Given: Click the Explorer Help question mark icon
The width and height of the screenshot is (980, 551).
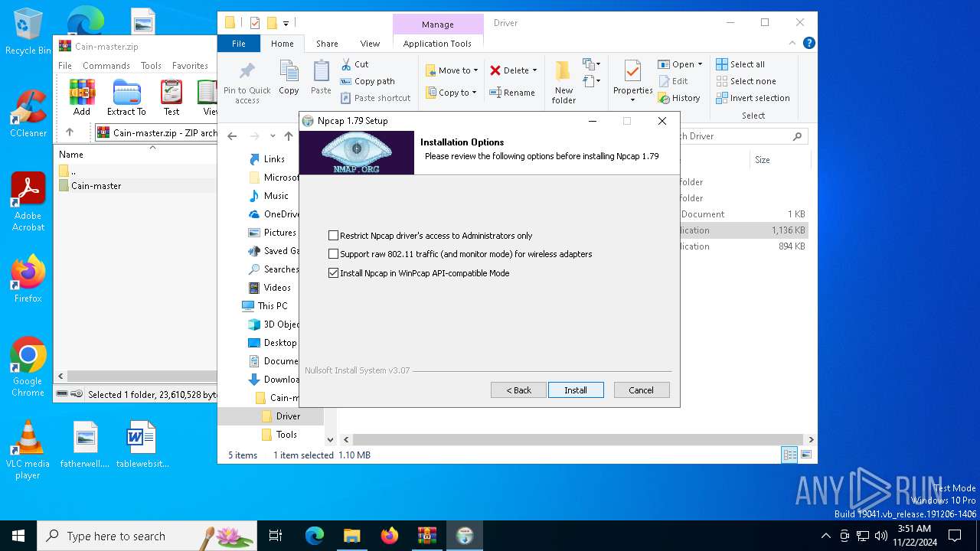Looking at the screenshot, I should [x=809, y=44].
